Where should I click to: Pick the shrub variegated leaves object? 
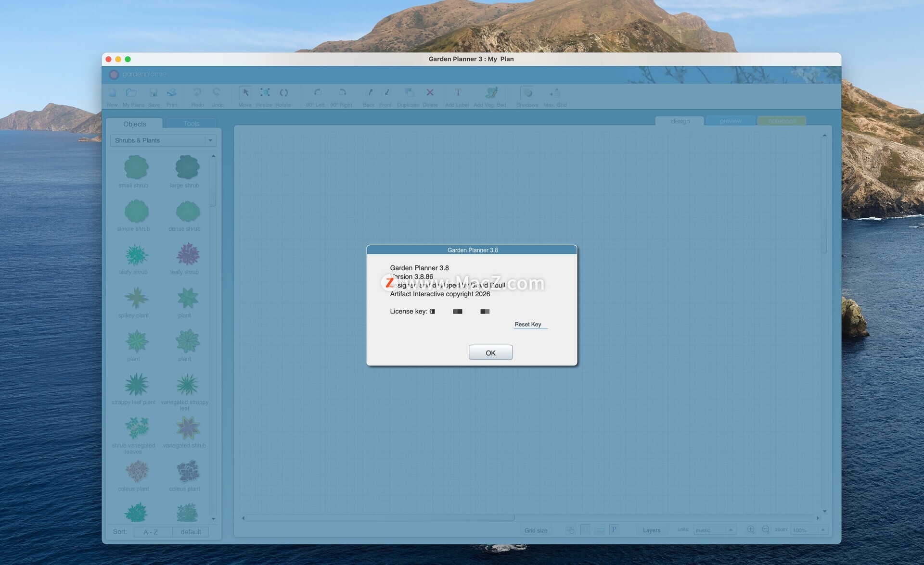(136, 428)
